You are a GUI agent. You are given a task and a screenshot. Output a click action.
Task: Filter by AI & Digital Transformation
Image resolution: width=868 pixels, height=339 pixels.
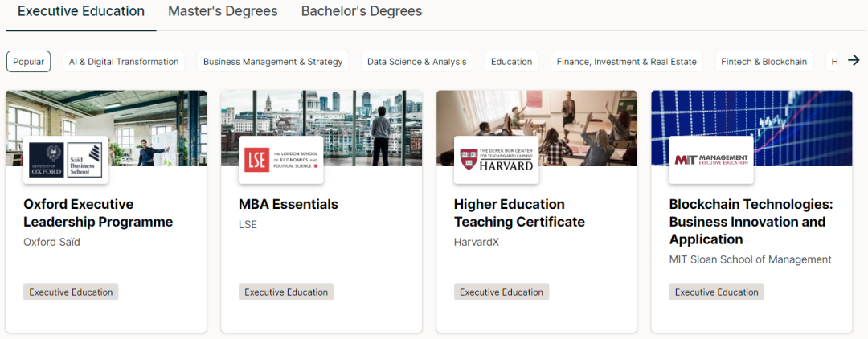click(x=124, y=62)
